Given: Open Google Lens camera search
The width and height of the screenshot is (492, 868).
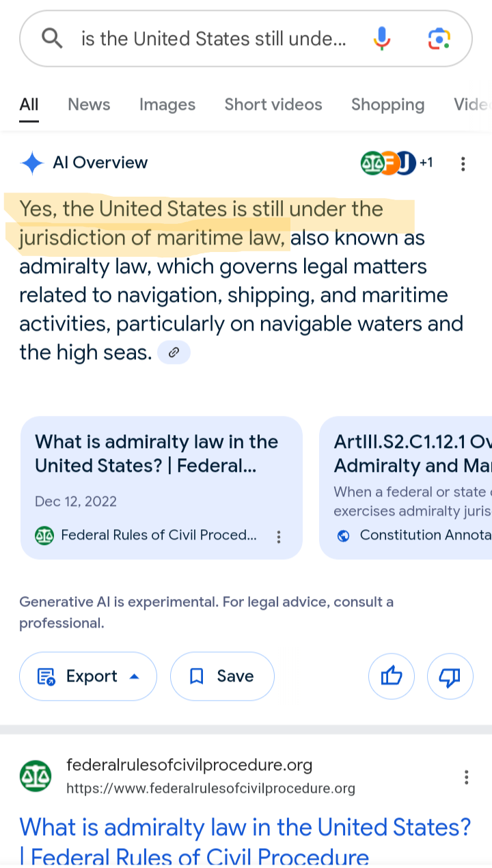Looking at the screenshot, I should pos(439,38).
